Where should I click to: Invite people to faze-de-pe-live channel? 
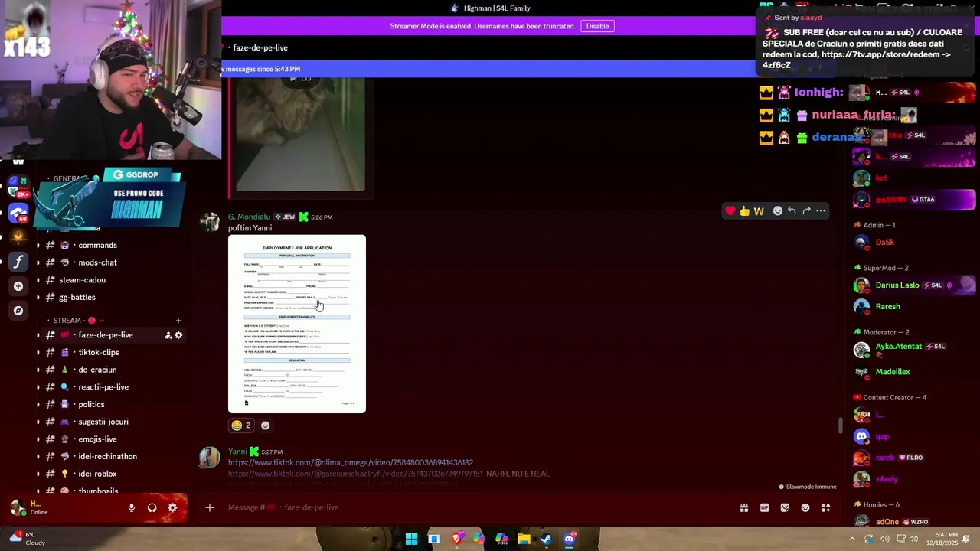(x=168, y=335)
